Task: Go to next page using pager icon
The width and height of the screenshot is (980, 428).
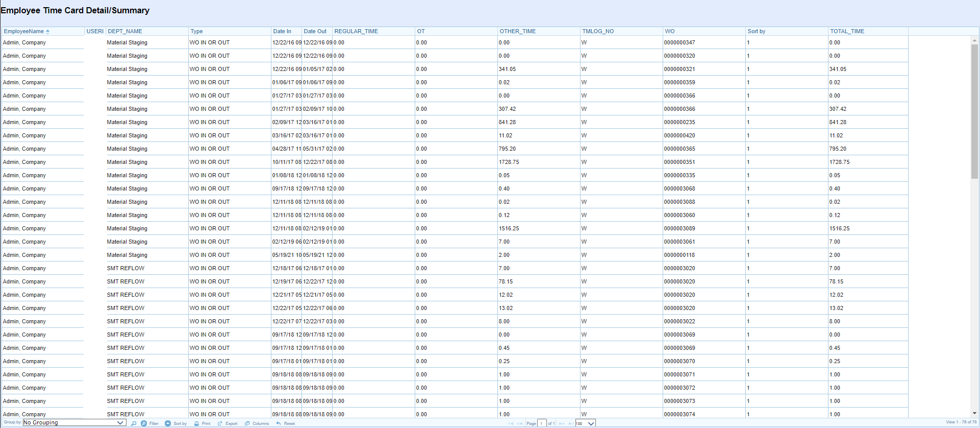Action: click(562, 423)
